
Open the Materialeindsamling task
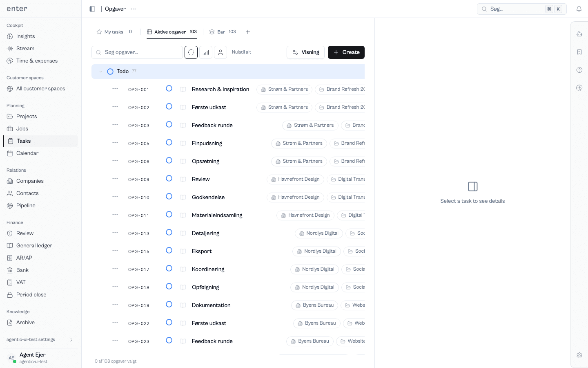coord(217,215)
